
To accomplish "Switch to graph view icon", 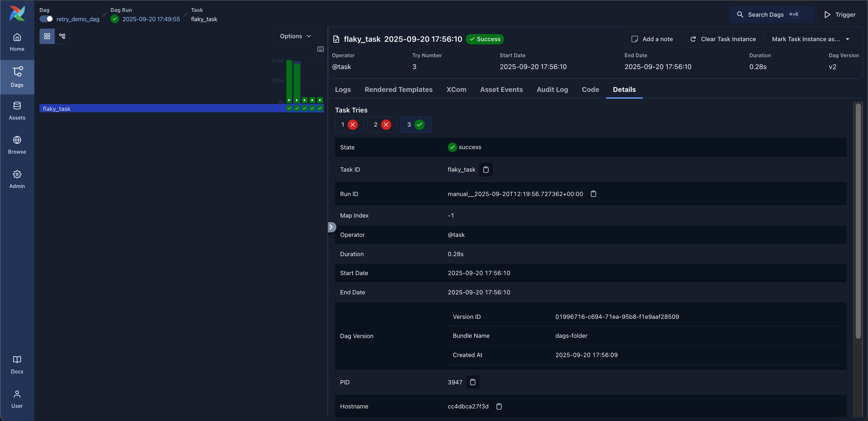I will [x=62, y=36].
